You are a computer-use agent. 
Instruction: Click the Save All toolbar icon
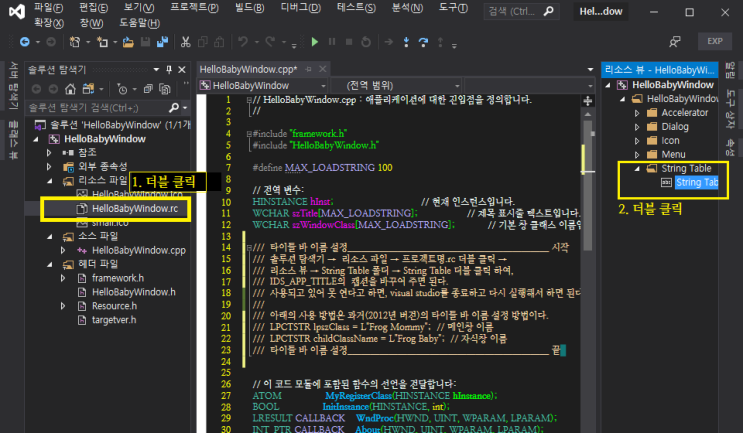(163, 42)
